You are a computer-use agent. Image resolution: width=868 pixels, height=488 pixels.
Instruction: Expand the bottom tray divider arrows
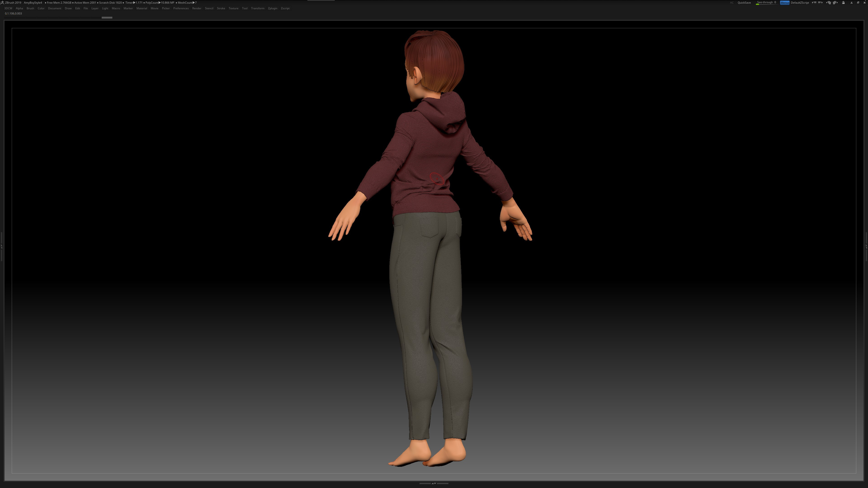coord(434,483)
